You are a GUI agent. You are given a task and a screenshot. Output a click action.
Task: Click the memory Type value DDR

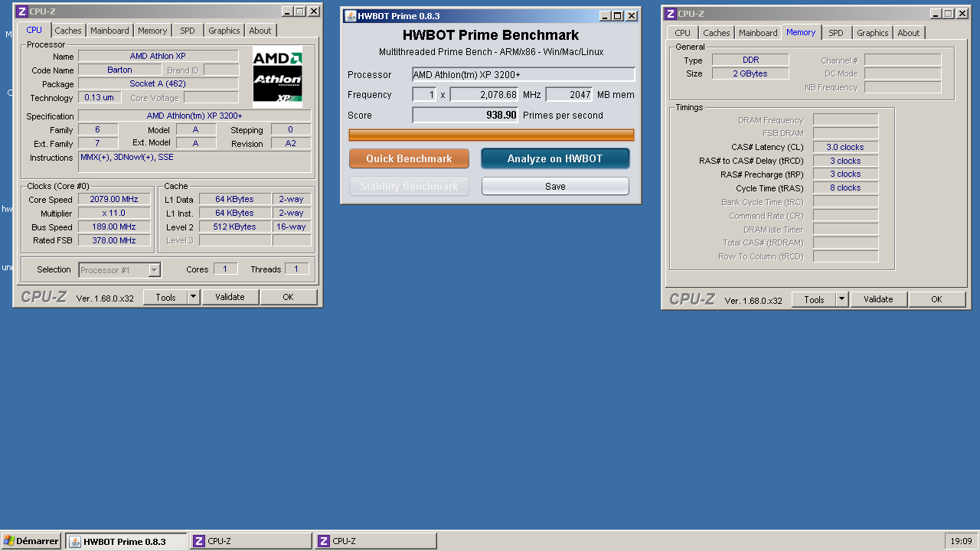click(750, 60)
